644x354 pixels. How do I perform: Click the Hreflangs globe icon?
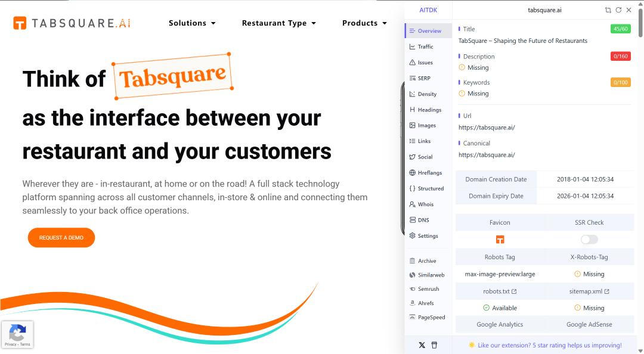[x=413, y=172]
